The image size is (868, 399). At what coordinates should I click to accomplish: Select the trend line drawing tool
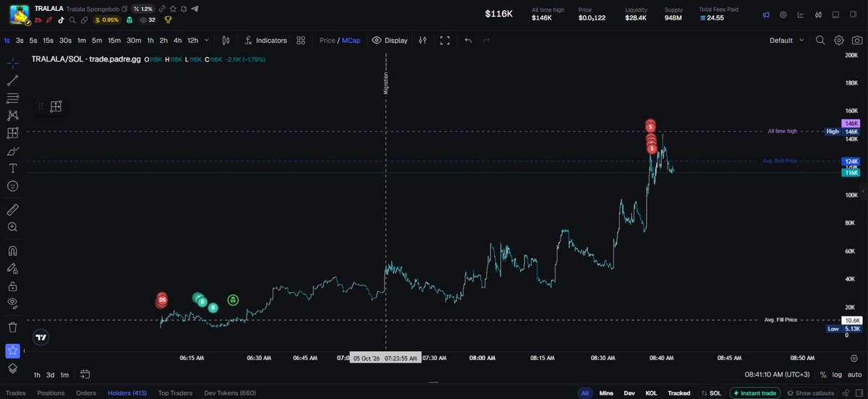coord(12,80)
